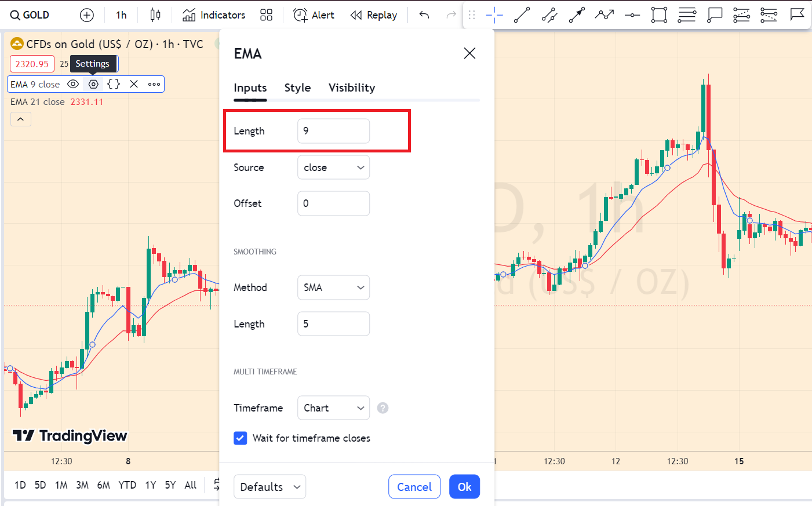This screenshot has height=506, width=812.
Task: Open the chart type candlestick icon
Action: pyautogui.click(x=155, y=15)
